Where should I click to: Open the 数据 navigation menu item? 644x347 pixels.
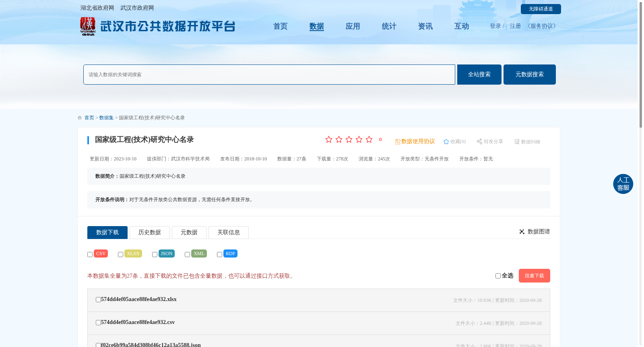[x=317, y=27]
